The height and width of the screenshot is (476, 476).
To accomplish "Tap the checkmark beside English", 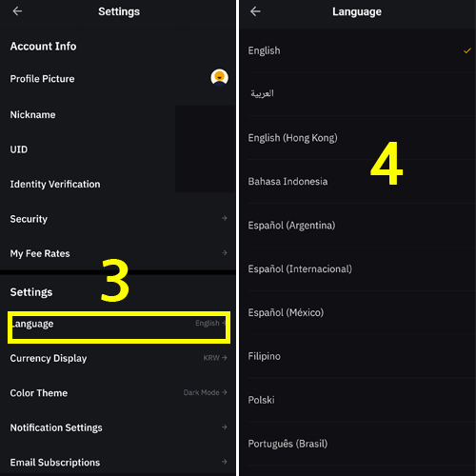I will point(467,50).
